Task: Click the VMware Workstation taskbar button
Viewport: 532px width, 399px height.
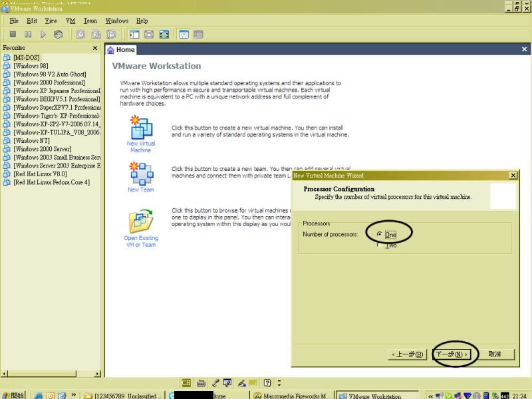Action: pos(376,396)
